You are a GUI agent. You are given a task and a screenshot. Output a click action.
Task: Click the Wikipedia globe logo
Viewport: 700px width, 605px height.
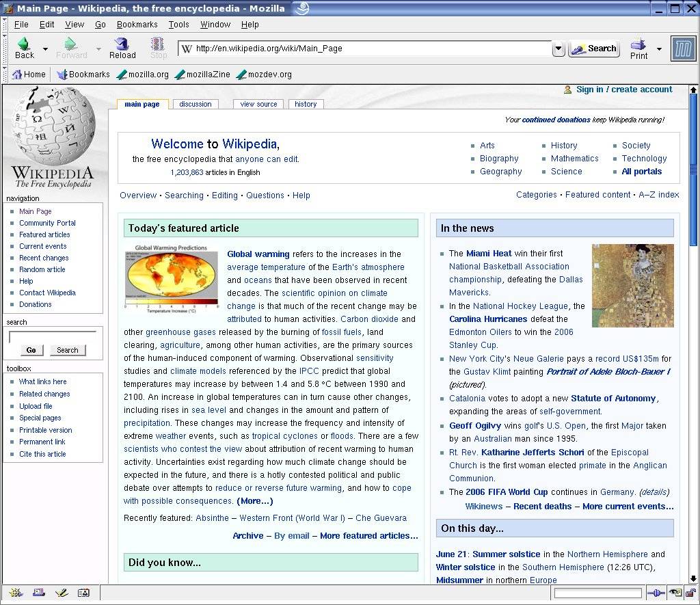(53, 126)
